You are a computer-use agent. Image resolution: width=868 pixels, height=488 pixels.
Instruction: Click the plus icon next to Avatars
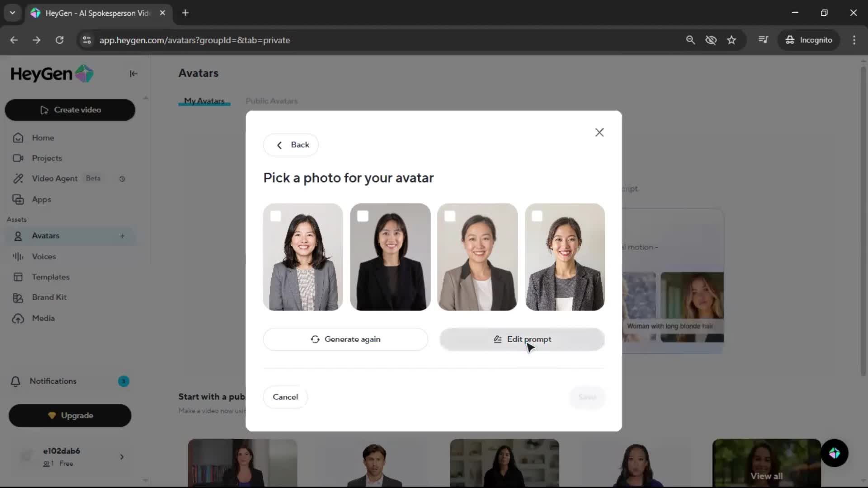pos(122,236)
